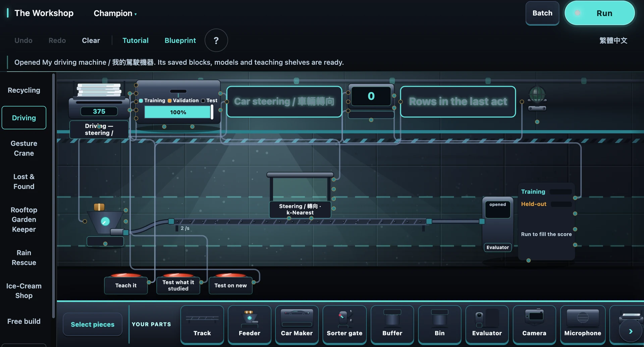The image size is (644, 347).
Task: Select the Camera part
Action: (534, 324)
